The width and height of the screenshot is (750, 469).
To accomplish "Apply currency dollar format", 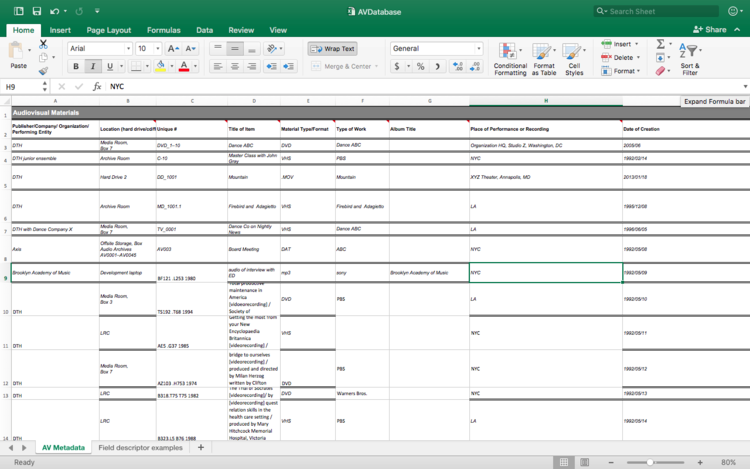I will pyautogui.click(x=397, y=66).
